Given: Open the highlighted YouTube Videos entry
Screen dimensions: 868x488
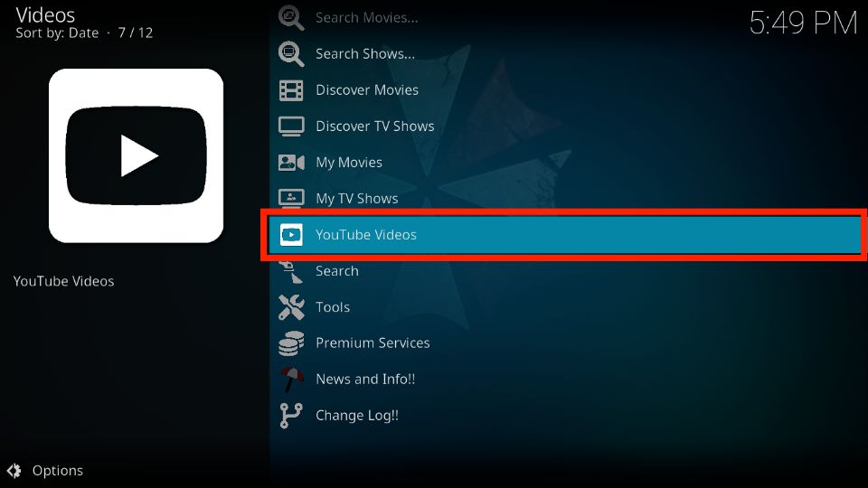Looking at the screenshot, I should tap(564, 235).
